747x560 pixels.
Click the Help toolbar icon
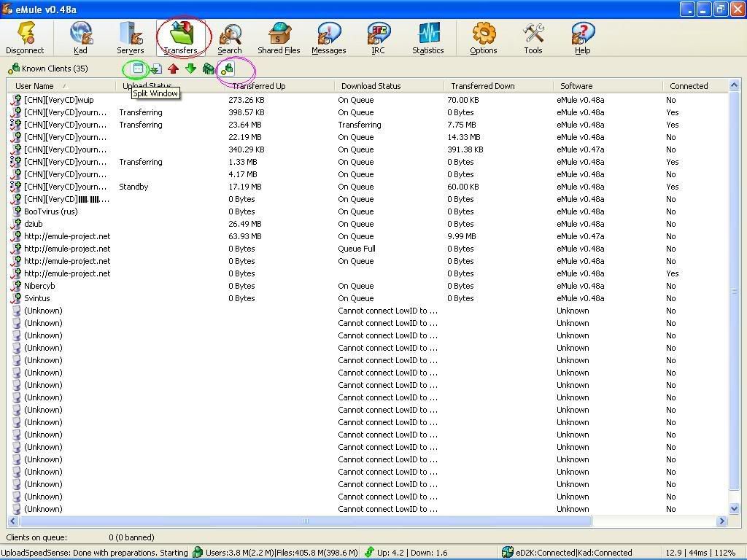pyautogui.click(x=582, y=38)
